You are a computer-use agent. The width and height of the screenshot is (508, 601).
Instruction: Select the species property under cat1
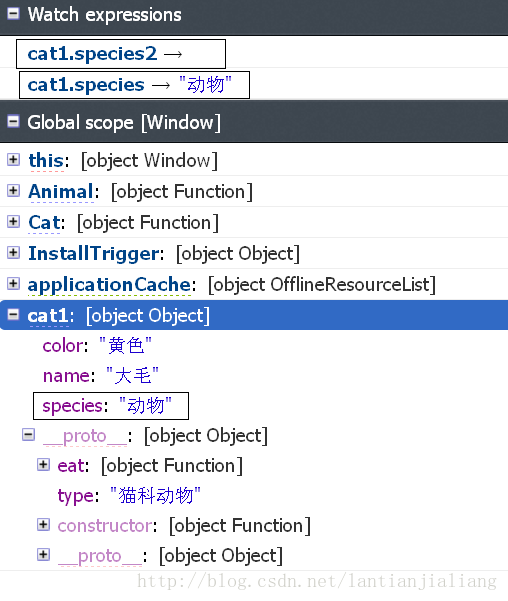click(x=111, y=406)
